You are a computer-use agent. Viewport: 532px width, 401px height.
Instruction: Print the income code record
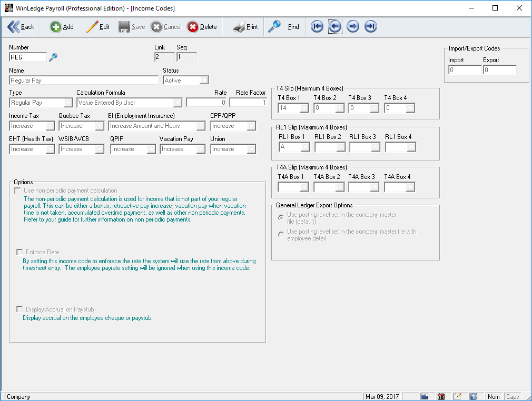(245, 27)
